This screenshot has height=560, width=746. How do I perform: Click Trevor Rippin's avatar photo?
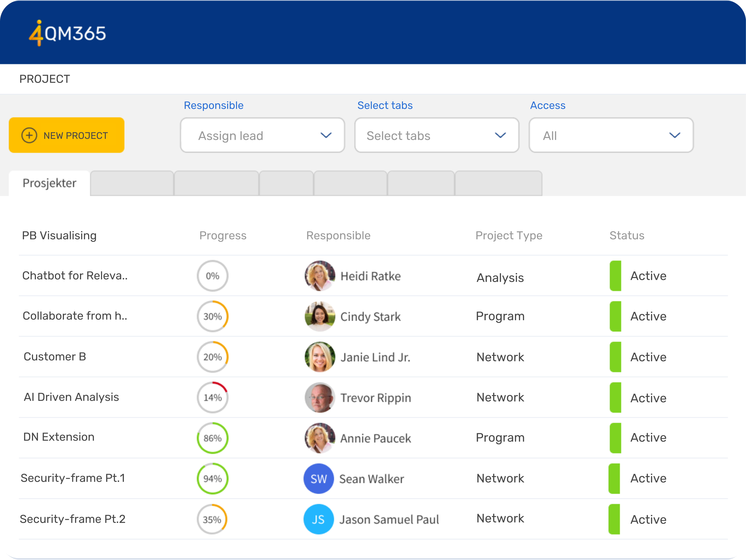point(320,398)
